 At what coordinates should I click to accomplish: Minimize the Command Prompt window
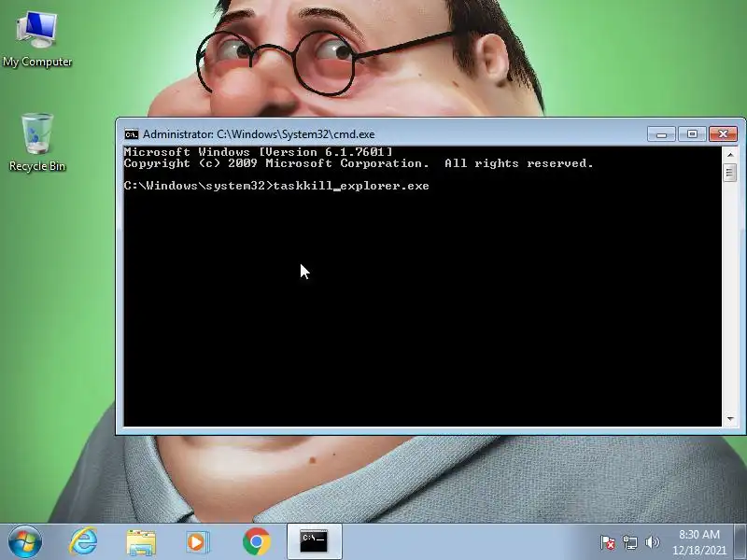661,134
